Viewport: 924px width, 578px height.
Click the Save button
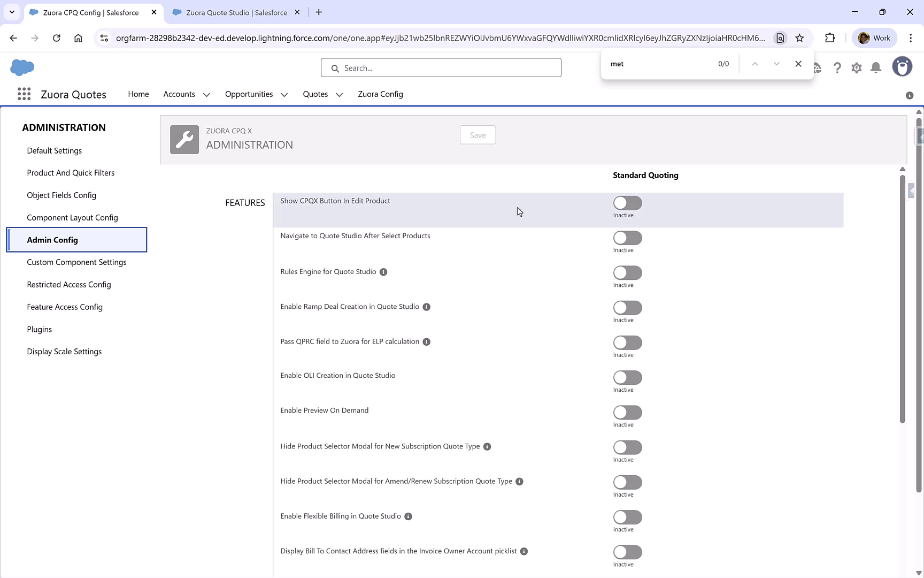tap(478, 135)
